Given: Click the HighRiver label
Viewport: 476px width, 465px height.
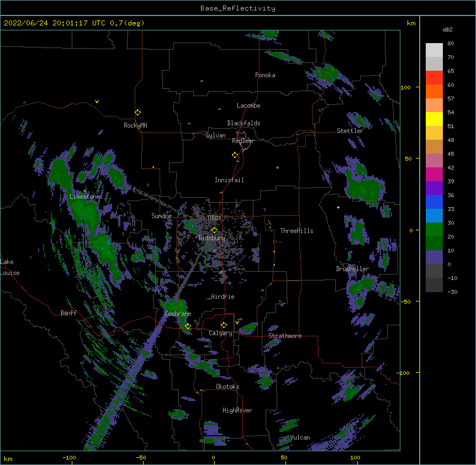Looking at the screenshot, I should (237, 410).
